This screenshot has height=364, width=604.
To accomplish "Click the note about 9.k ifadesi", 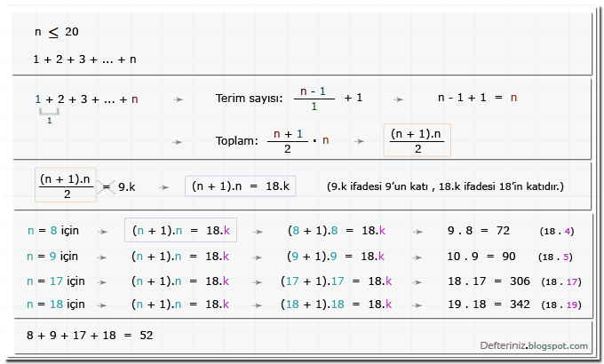I will pyautogui.click(x=445, y=186).
